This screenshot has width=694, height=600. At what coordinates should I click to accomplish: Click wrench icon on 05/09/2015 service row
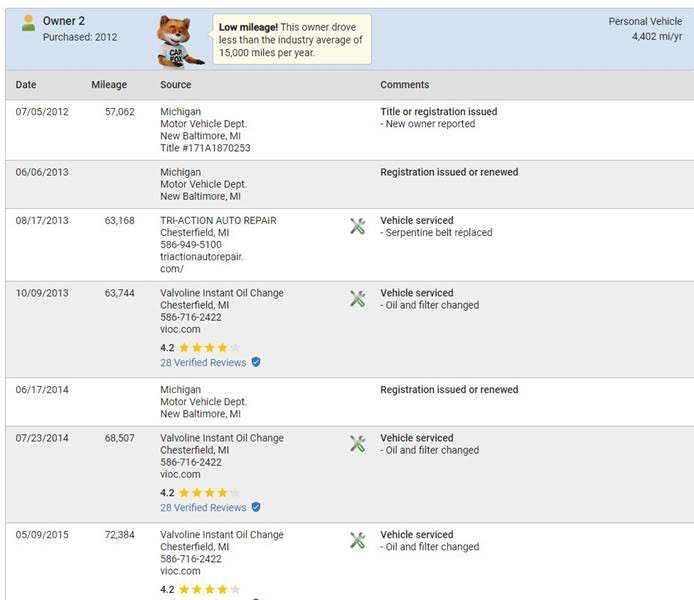point(358,541)
